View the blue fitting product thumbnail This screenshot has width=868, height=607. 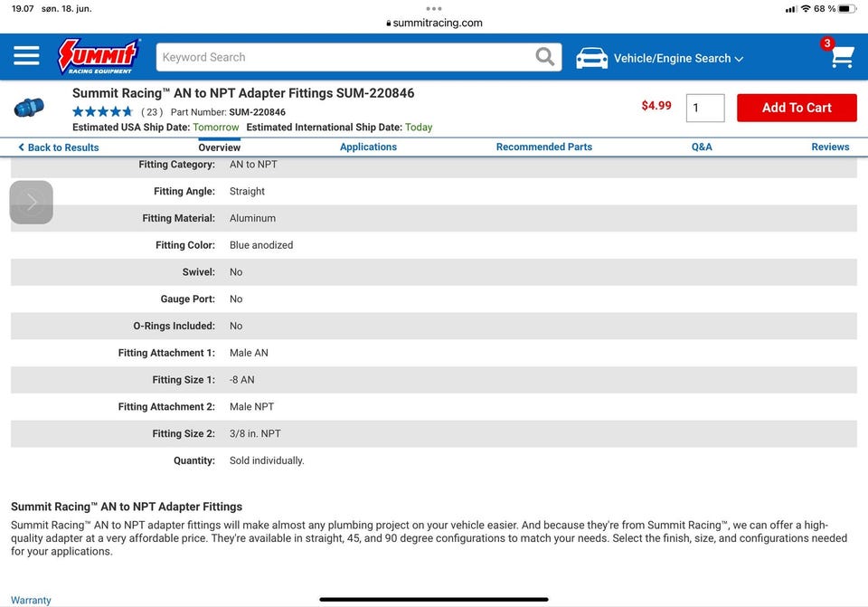click(x=29, y=107)
